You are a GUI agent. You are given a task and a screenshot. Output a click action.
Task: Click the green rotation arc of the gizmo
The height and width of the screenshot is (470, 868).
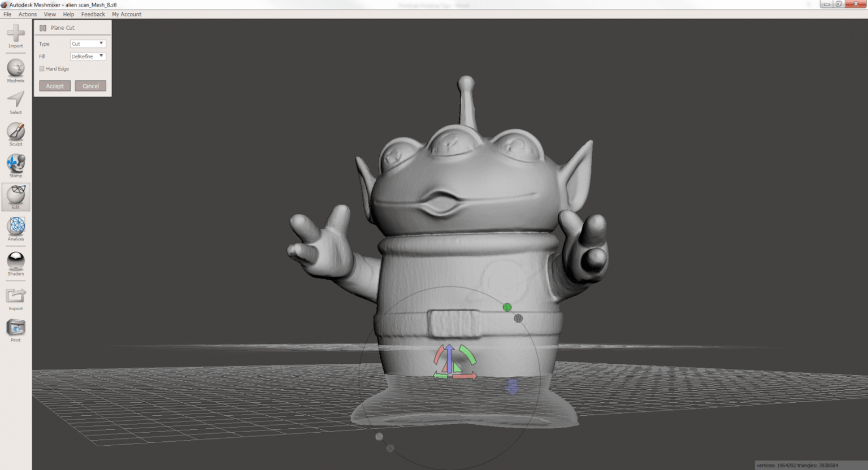tap(468, 354)
